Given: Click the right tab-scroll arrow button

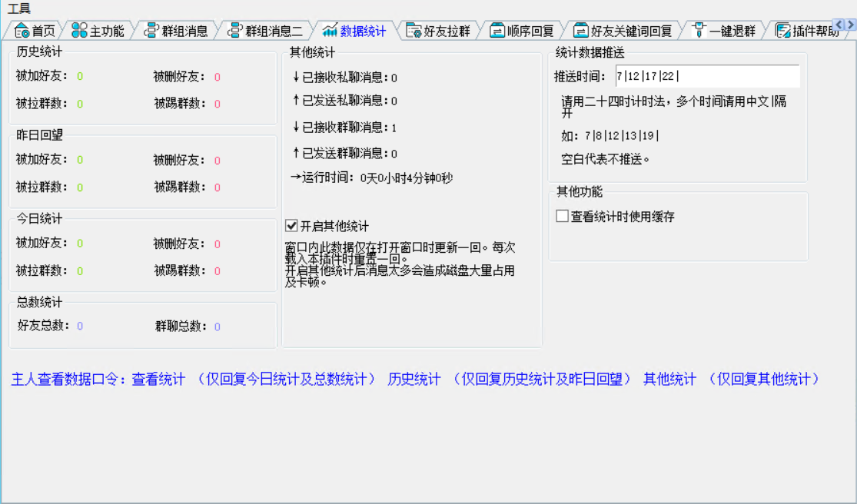Looking at the screenshot, I should (851, 25).
